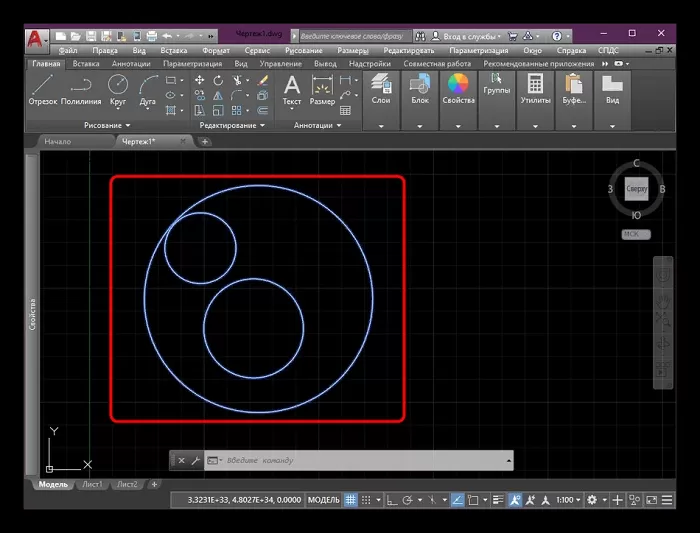Open the Формат menu
The image size is (700, 533).
[x=216, y=50]
